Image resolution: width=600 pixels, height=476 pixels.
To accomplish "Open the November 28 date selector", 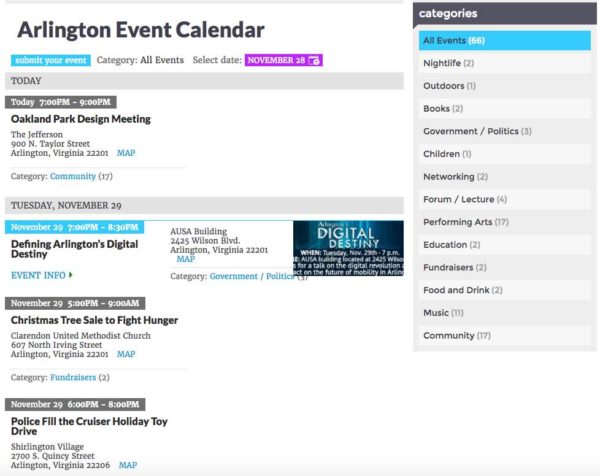I will coord(276,60).
